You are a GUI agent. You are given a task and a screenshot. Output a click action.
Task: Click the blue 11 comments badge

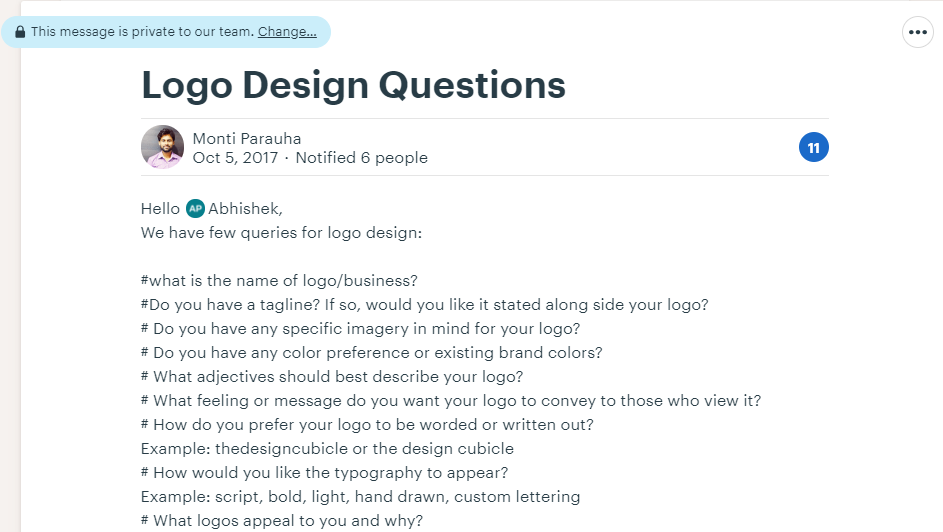(813, 148)
